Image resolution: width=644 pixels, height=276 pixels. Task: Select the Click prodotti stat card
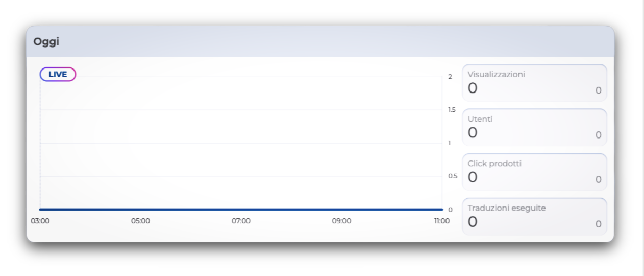[534, 172]
